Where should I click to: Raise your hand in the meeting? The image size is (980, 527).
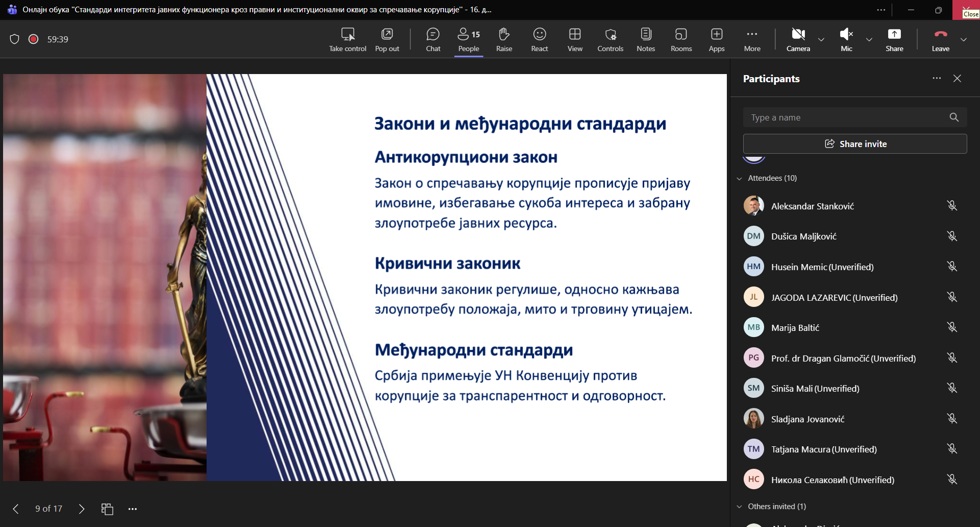point(504,39)
